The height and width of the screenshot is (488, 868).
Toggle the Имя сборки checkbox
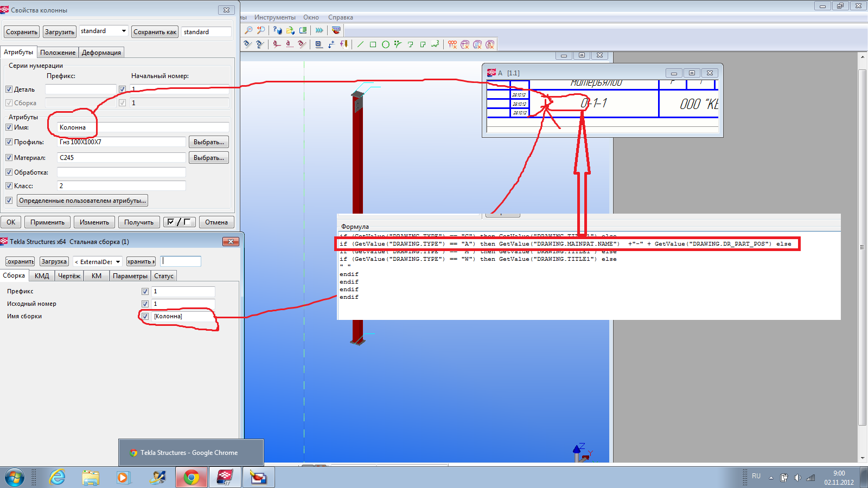145,316
